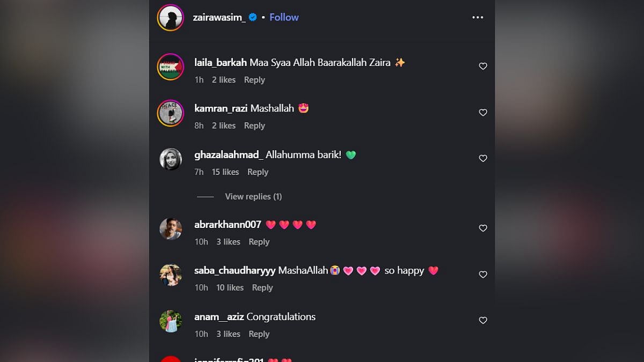
Task: Like kamran_razi's Mashallah comment heart
Action: click(483, 113)
